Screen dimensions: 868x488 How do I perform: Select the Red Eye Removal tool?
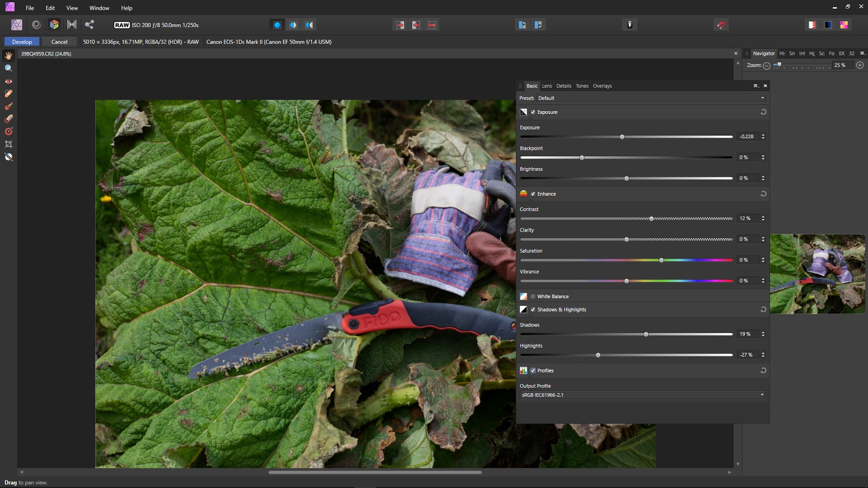click(8, 81)
